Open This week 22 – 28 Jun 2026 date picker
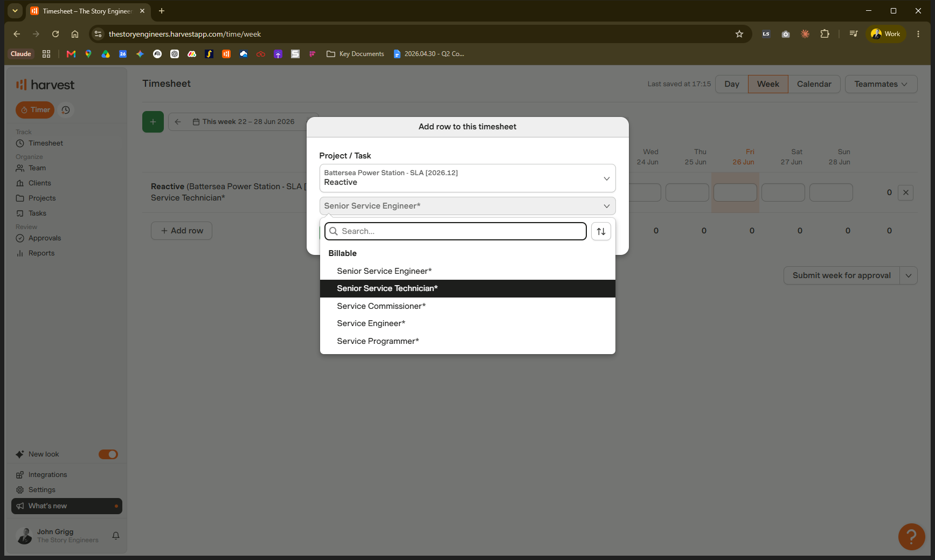Viewport: 935px width, 560px height. [244, 122]
